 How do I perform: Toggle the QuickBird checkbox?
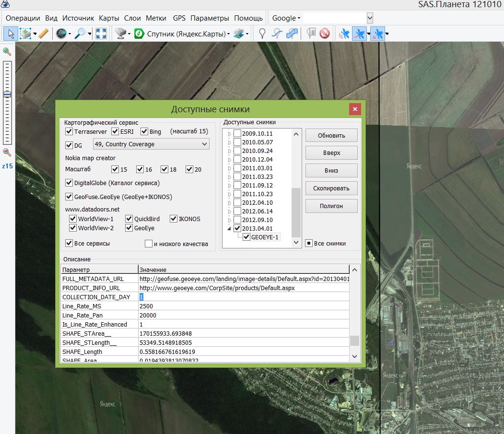(x=129, y=219)
